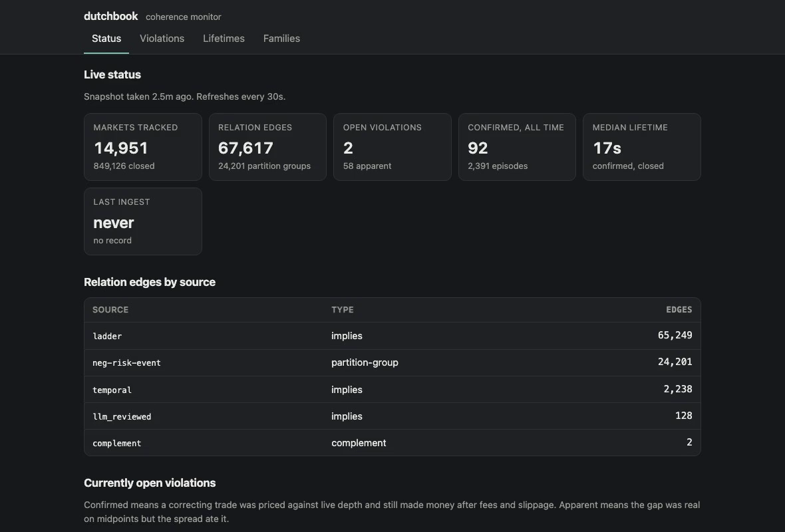Click the 2,391 episodes text
785x532 pixels.
coord(498,166)
